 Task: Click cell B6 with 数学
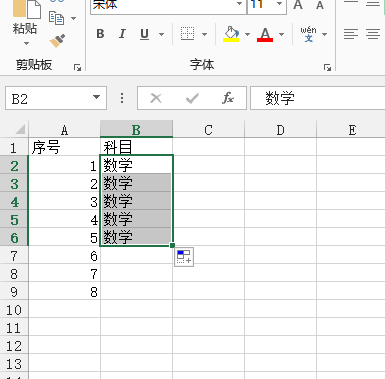(136, 237)
